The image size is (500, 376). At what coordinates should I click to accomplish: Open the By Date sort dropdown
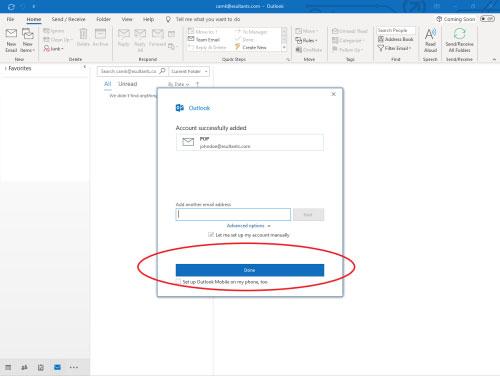pos(179,84)
